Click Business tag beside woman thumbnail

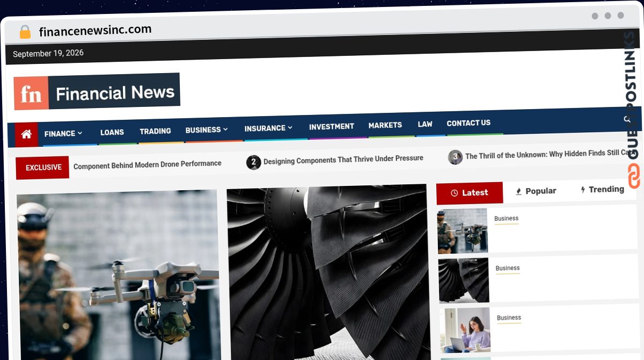pos(509,318)
